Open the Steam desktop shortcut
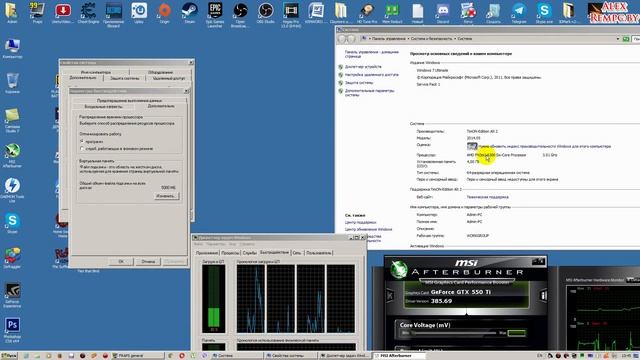 tap(190, 12)
